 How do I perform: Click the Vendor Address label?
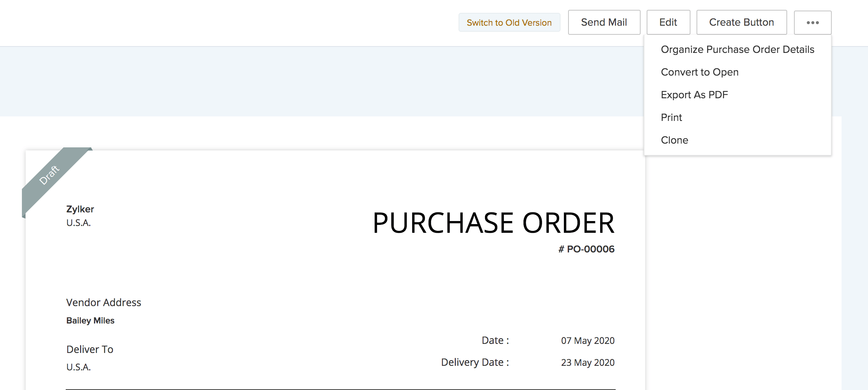pos(103,302)
